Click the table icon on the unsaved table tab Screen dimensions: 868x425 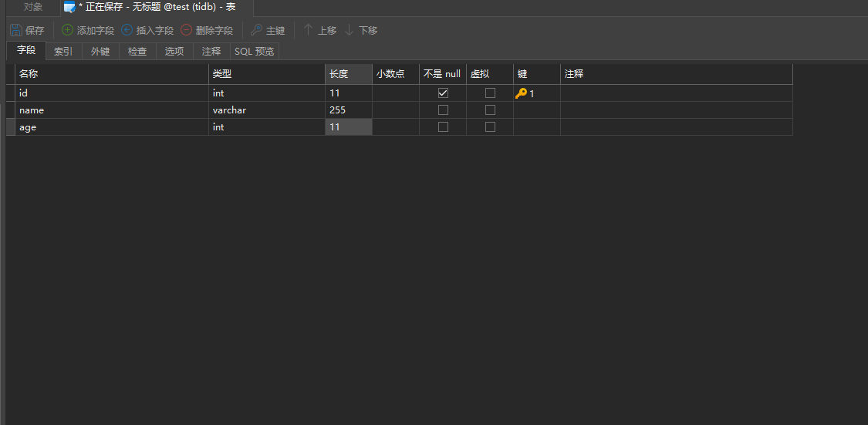pyautogui.click(x=69, y=7)
